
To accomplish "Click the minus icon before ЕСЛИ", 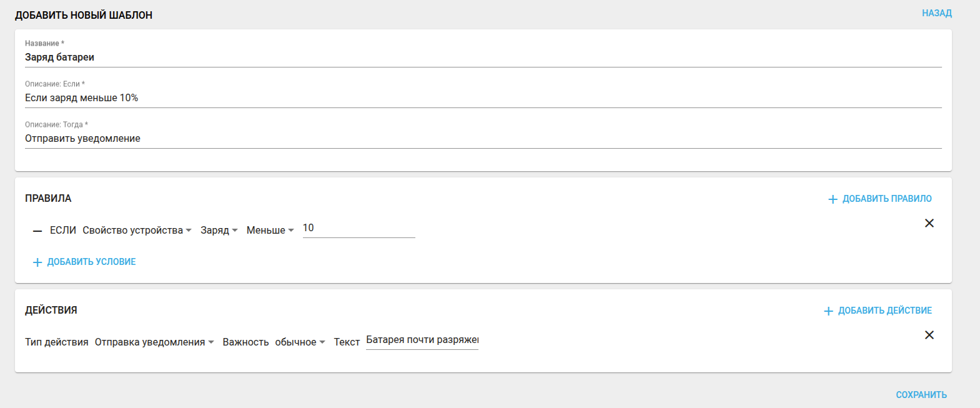I will click(37, 231).
